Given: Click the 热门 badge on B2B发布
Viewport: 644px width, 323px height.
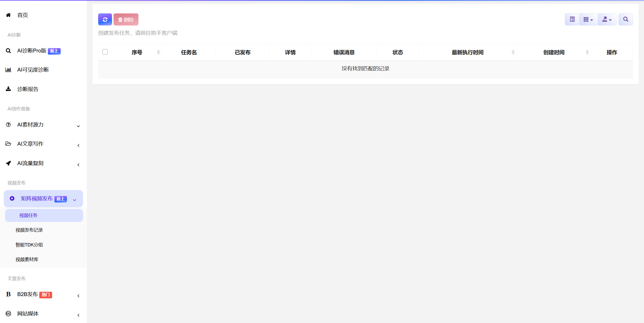Looking at the screenshot, I should pyautogui.click(x=46, y=295).
